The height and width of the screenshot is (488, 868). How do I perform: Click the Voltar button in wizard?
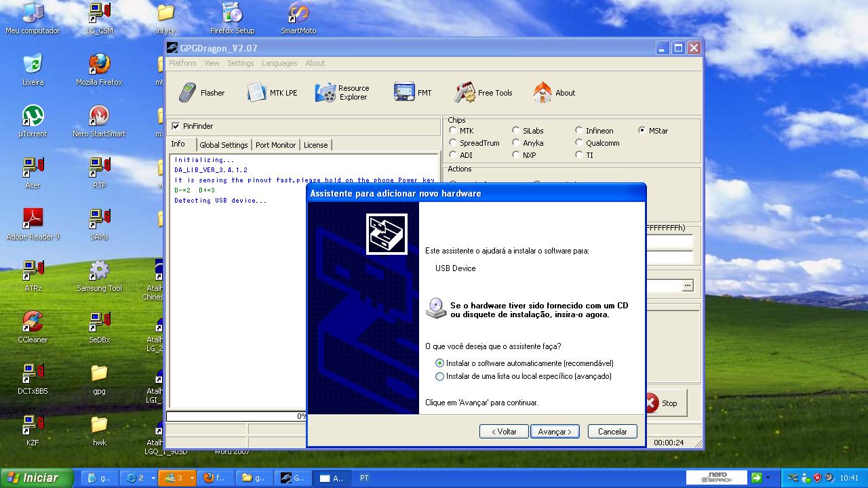tap(504, 432)
